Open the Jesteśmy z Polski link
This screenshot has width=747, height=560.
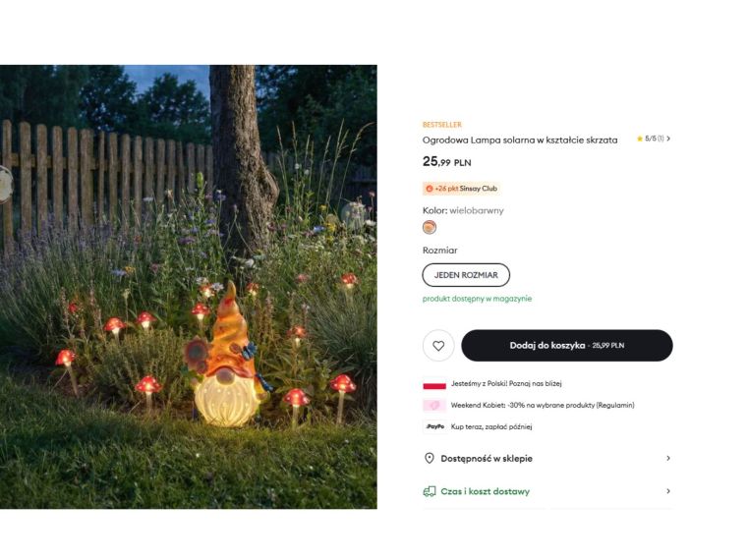[506, 383]
